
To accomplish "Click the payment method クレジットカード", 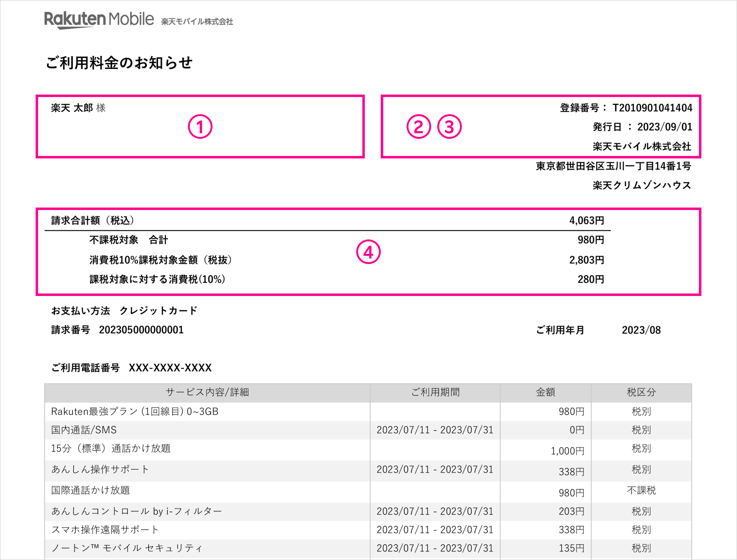I will pos(158,311).
